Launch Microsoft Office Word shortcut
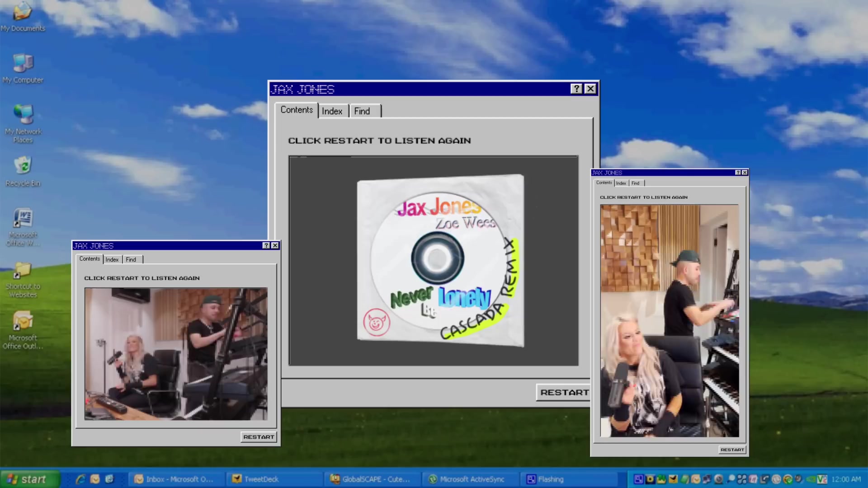 (23, 227)
